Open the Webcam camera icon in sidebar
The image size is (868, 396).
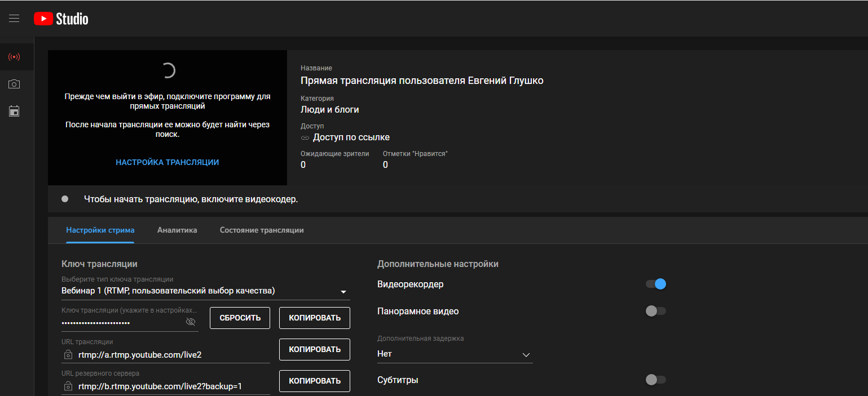click(14, 84)
